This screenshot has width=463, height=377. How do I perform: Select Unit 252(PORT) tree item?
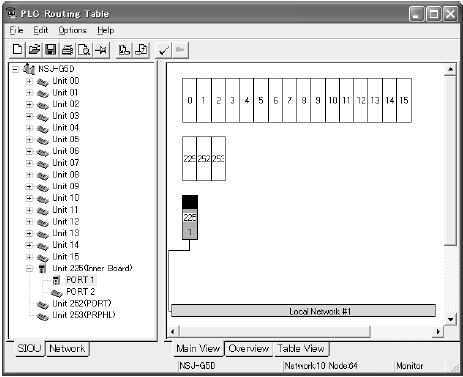pyautogui.click(x=82, y=303)
